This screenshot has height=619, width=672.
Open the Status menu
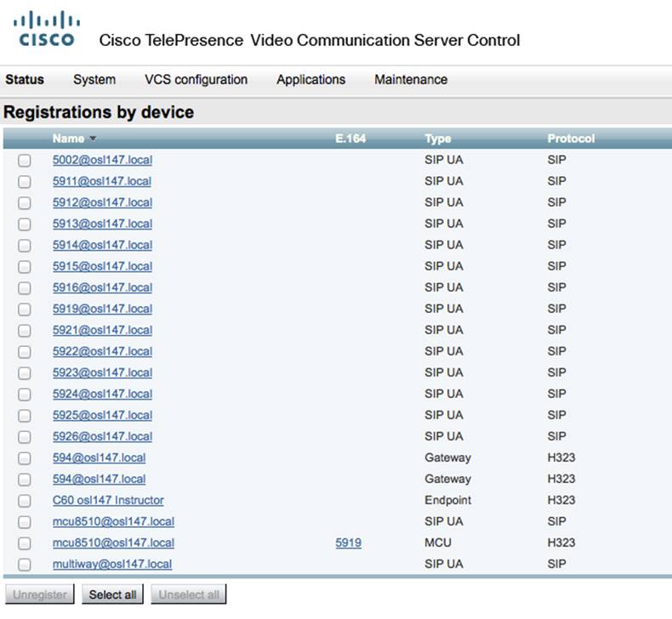(25, 80)
